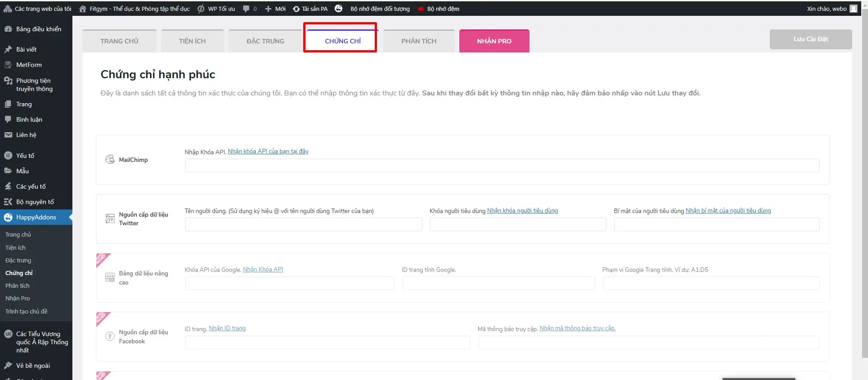Screen dimensions: 868x380
Task: Click the Google sheet ID field
Action: [498, 283]
